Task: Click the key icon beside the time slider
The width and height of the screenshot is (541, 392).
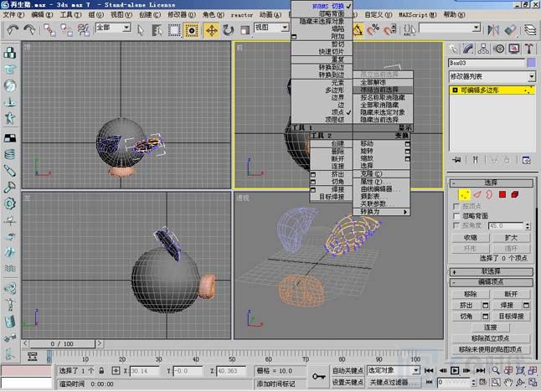Action: (x=319, y=376)
